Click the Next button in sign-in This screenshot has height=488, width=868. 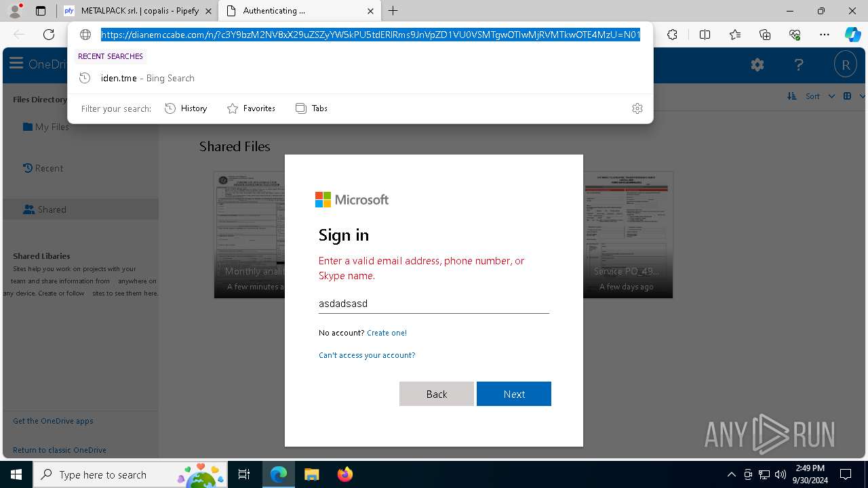coord(514,394)
